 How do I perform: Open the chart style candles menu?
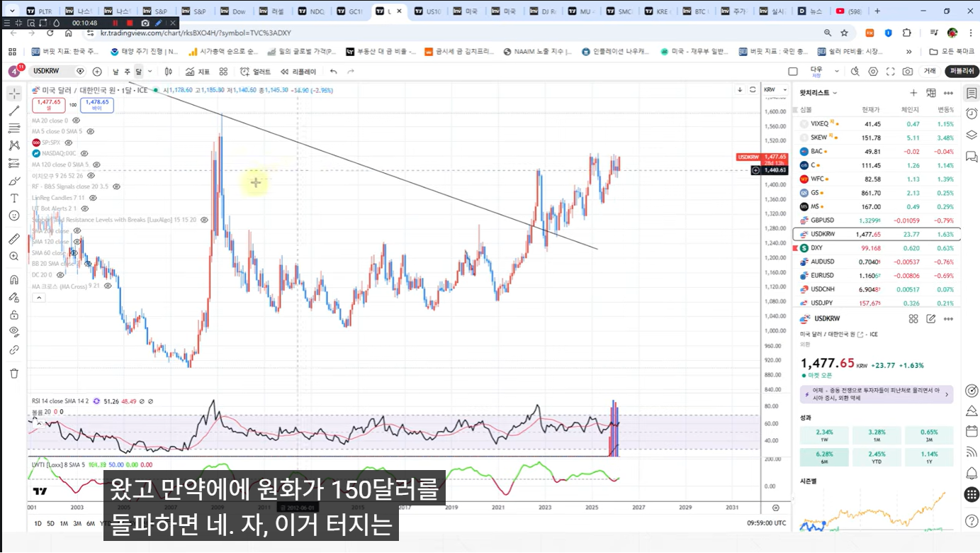(x=169, y=72)
